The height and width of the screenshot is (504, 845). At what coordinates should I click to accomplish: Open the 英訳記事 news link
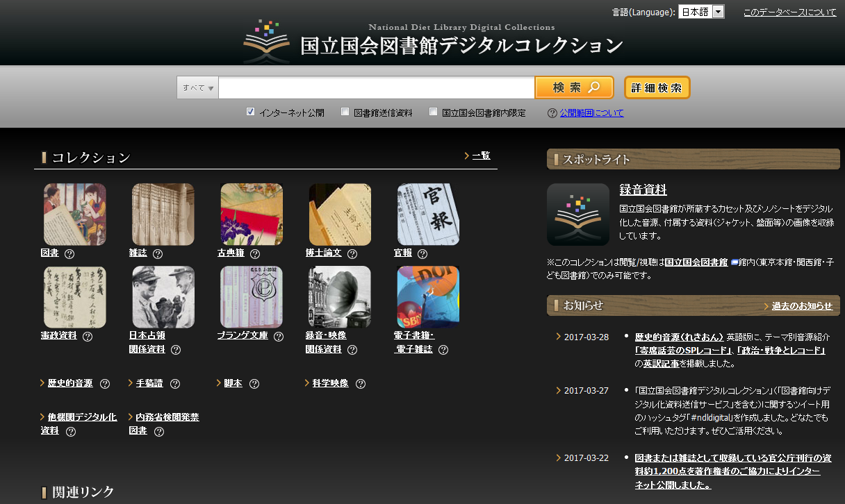point(661,364)
